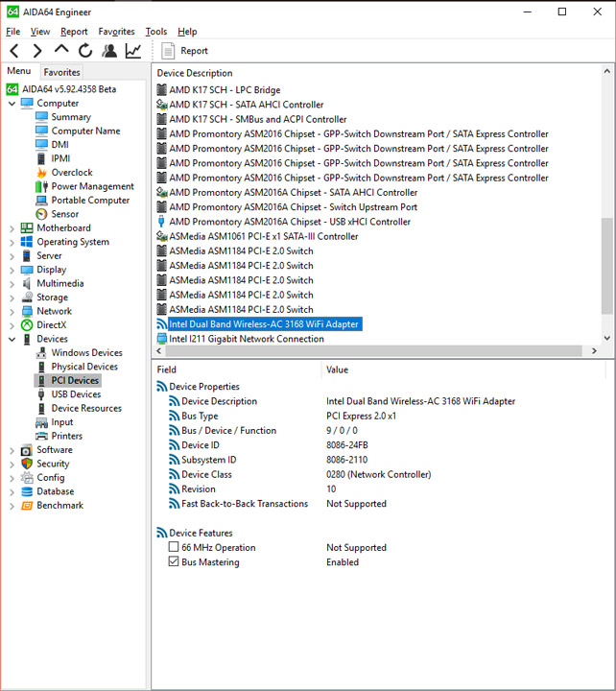Select the IPMI tree item
Image resolution: width=616 pixels, height=691 pixels.
(x=60, y=158)
